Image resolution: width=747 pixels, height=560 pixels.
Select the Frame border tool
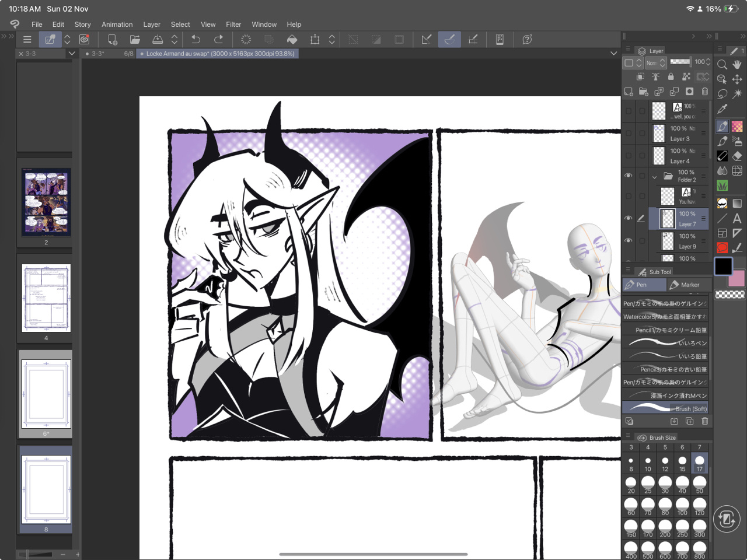[722, 233]
